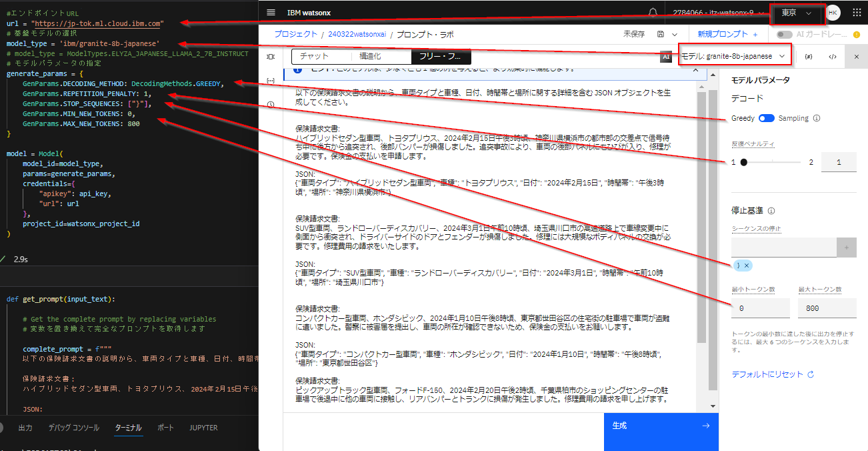Click the 生成 generate button

tap(661, 432)
